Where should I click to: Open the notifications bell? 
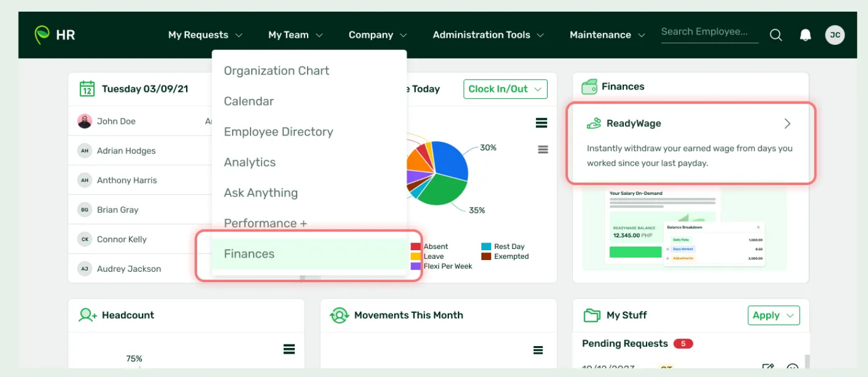coord(805,35)
